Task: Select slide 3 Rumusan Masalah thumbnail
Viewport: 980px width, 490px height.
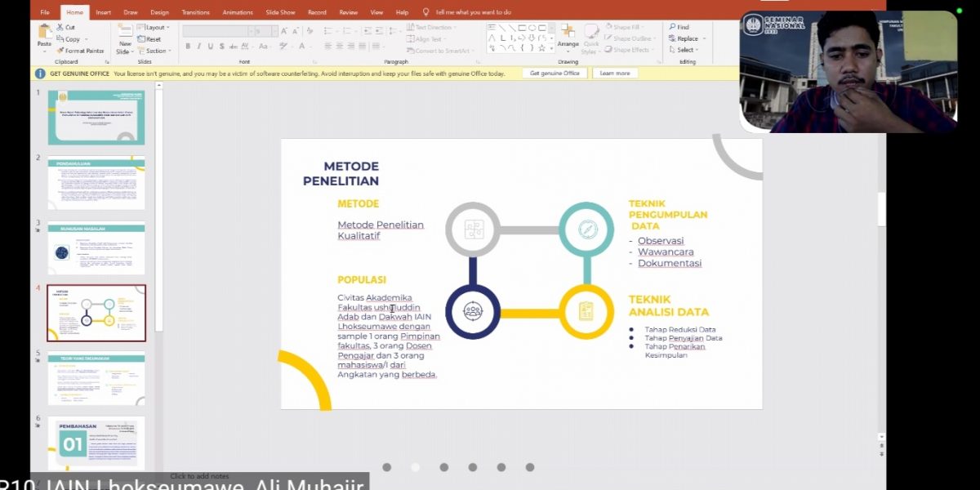Action: (96, 248)
